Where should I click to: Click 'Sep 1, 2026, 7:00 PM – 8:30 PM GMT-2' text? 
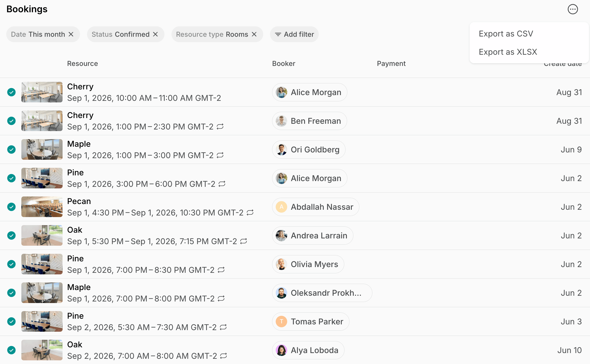(141, 270)
